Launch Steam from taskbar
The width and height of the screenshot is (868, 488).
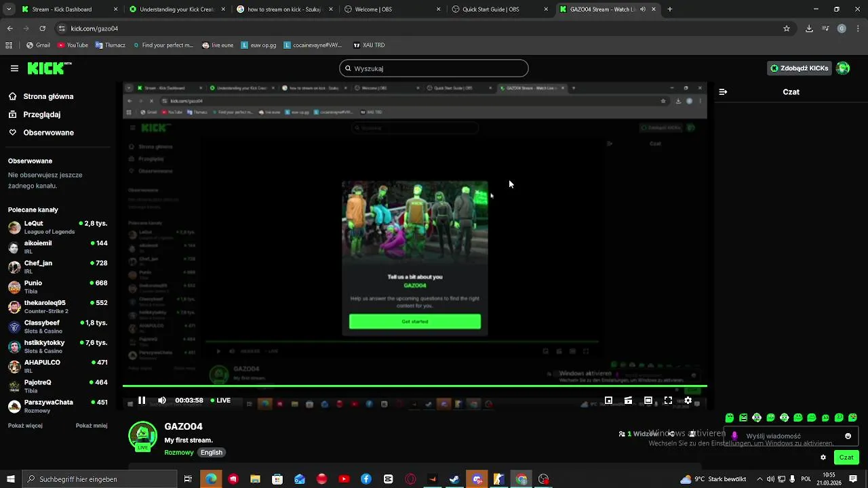(454, 479)
